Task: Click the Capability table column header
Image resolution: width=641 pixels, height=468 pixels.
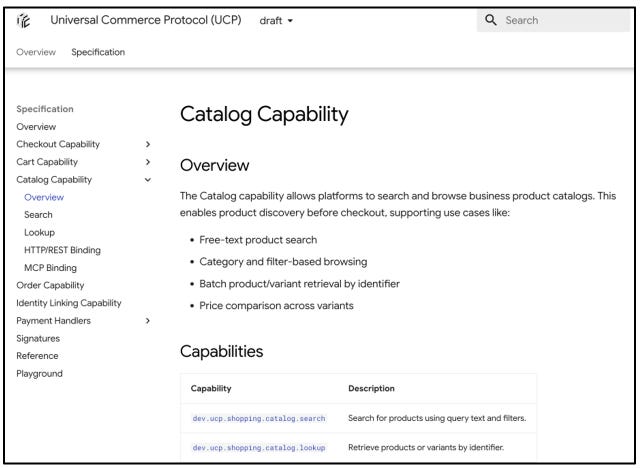Action: [211, 388]
